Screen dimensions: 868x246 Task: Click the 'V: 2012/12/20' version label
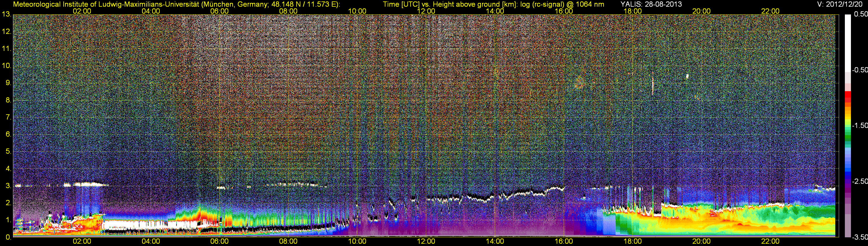(839, 4)
